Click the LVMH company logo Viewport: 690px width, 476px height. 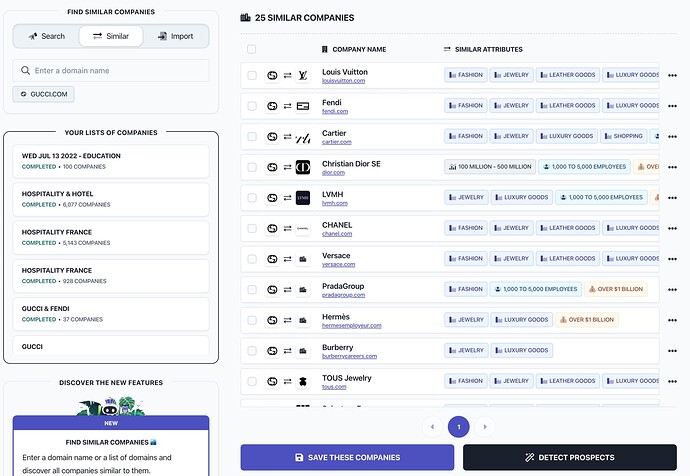(x=303, y=198)
